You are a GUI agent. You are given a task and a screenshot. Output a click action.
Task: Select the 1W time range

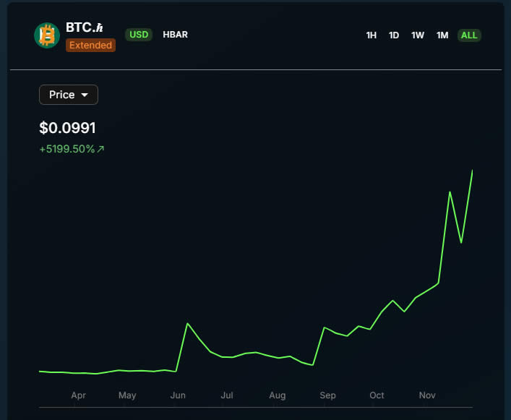coord(418,35)
